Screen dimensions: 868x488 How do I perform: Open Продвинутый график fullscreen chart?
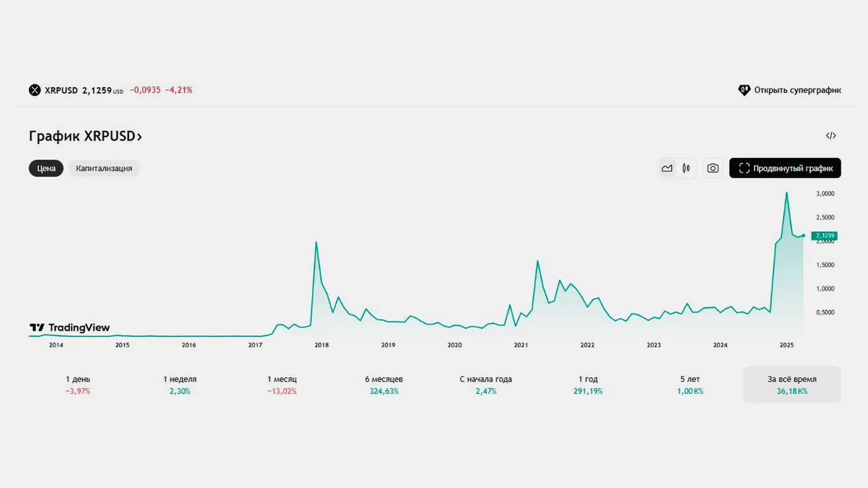pos(785,168)
